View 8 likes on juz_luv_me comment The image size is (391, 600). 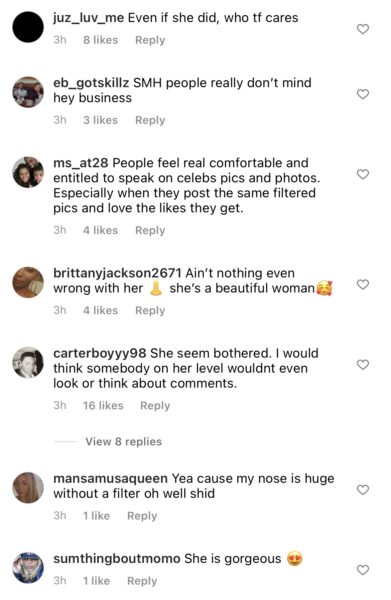[101, 40]
